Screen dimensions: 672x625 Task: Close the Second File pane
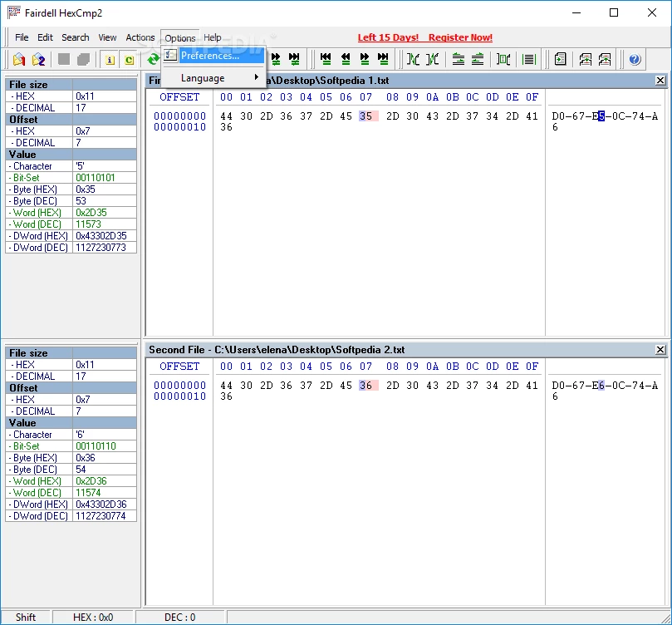click(x=660, y=350)
